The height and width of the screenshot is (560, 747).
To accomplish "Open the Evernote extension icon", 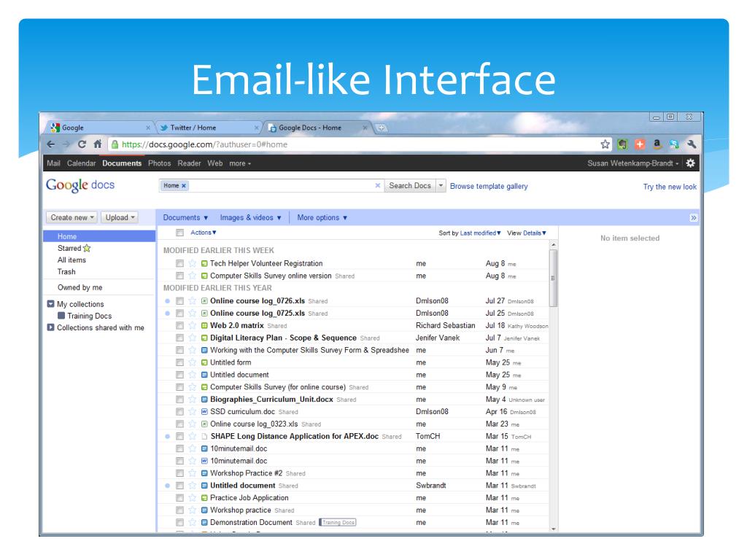I will coord(622,144).
